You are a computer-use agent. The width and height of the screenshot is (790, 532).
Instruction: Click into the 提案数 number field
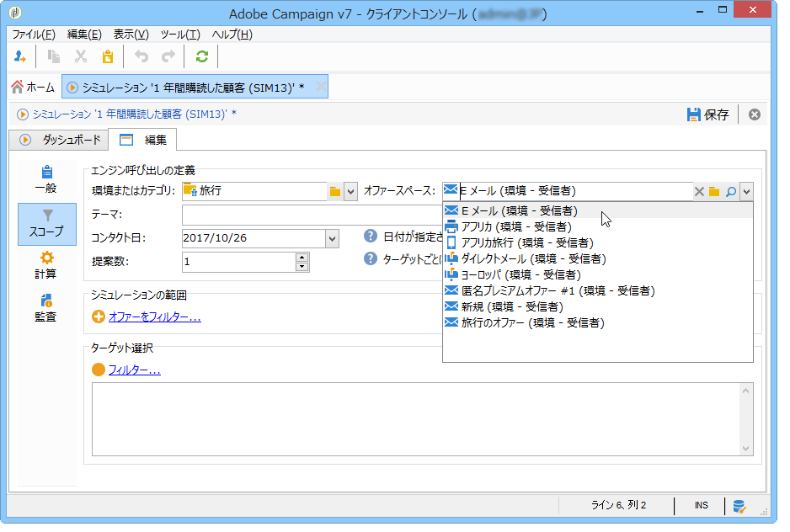click(239, 262)
